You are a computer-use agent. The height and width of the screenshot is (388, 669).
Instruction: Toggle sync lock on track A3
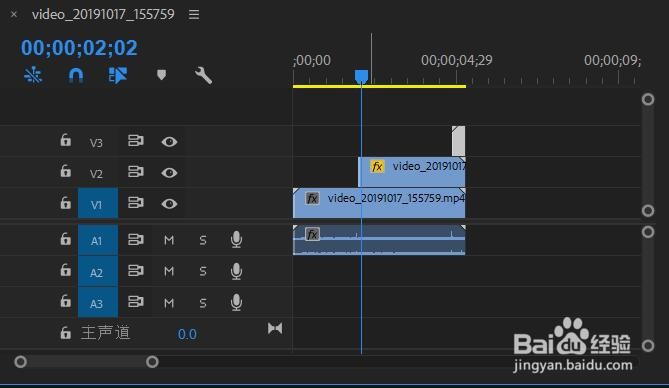136,302
